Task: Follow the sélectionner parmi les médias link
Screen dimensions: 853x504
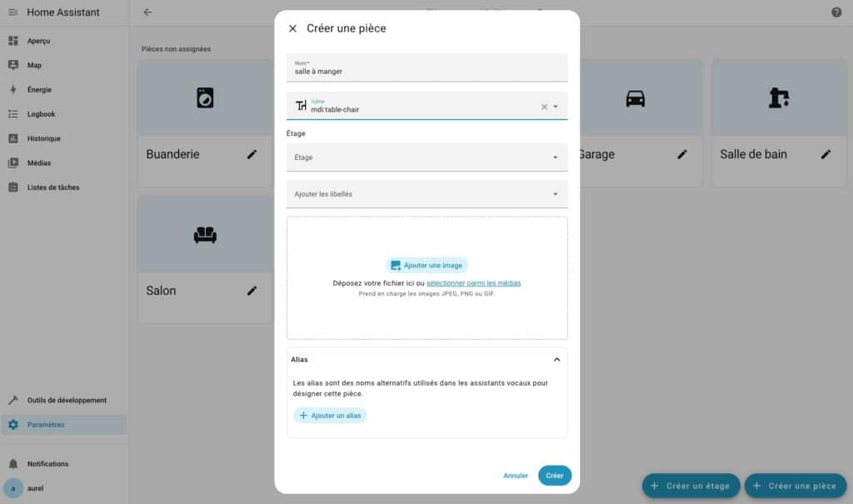Action: coord(473,283)
